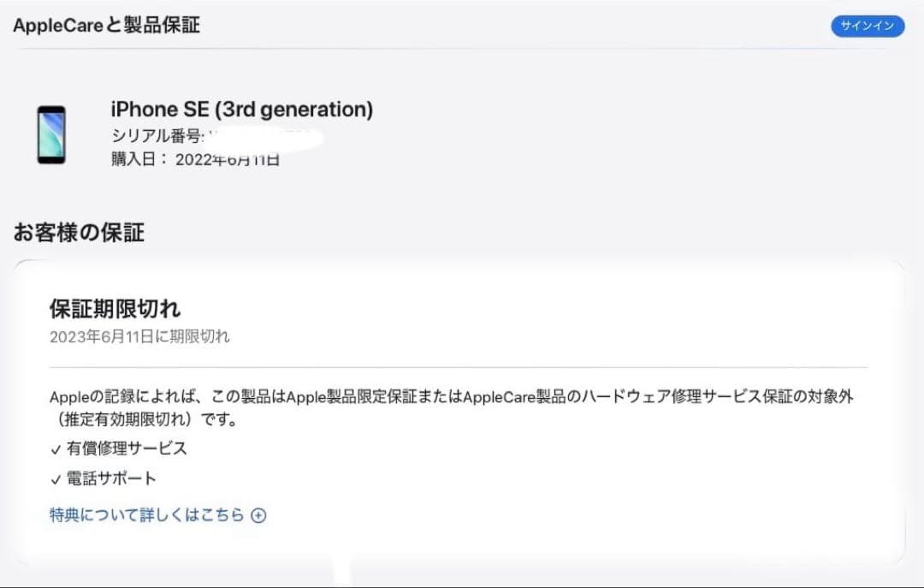Click the checkmark next to 有償修理サービス
The width and height of the screenshot is (924, 588).
[x=55, y=448]
